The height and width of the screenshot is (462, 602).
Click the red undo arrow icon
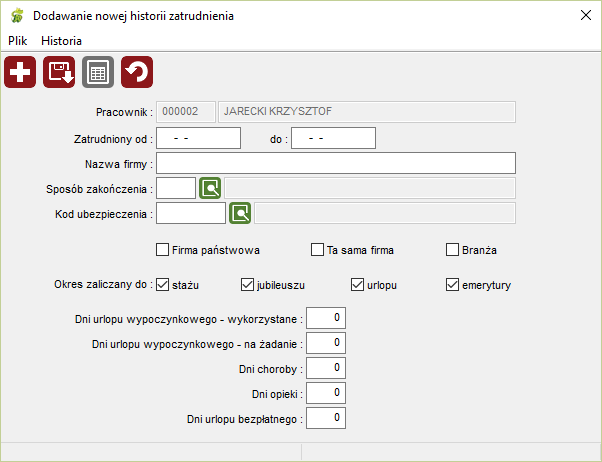(x=137, y=72)
